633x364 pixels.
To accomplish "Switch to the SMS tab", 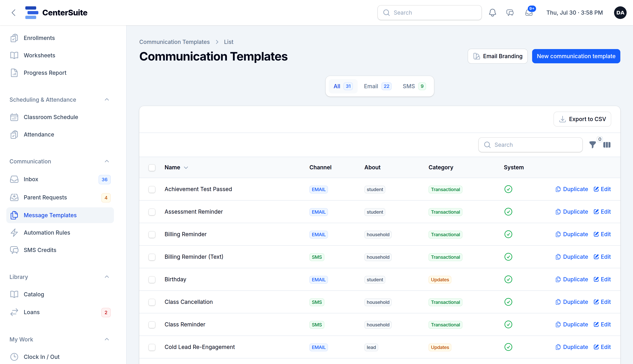I will tap(414, 86).
